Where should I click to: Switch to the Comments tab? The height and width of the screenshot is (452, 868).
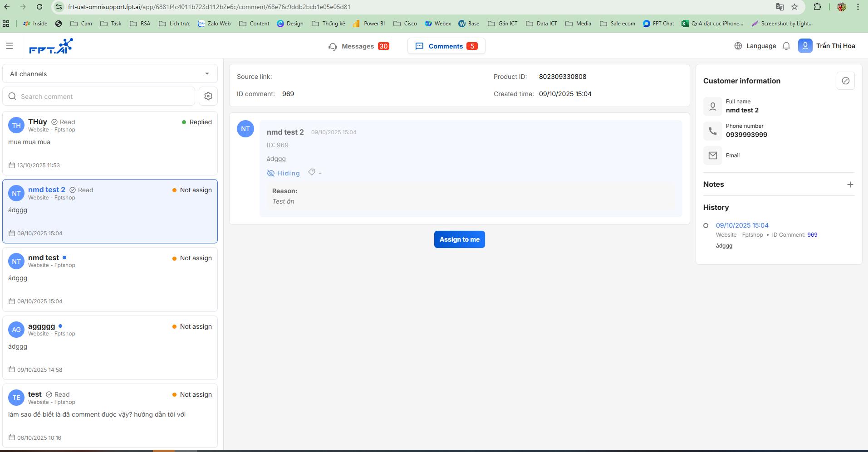click(x=446, y=46)
